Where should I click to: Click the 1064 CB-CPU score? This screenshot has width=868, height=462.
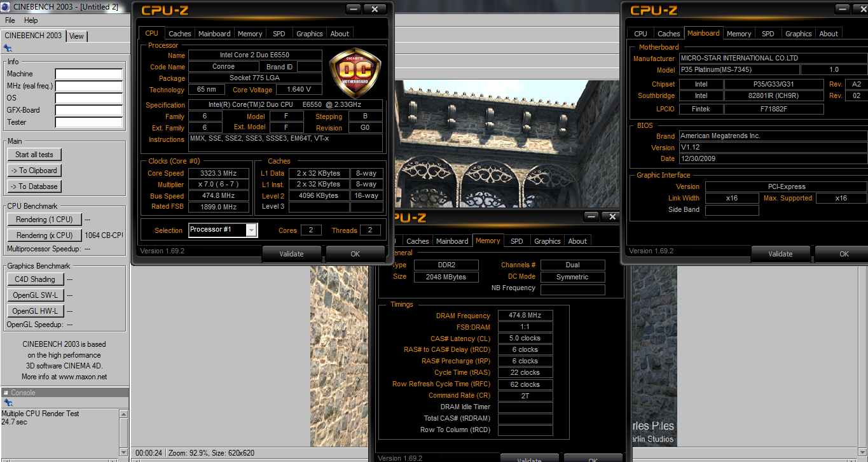[104, 235]
